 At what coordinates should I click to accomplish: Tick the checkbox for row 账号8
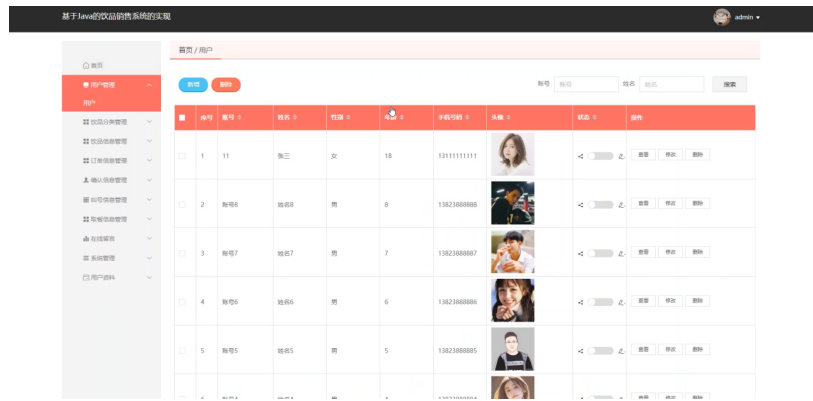coord(182,204)
